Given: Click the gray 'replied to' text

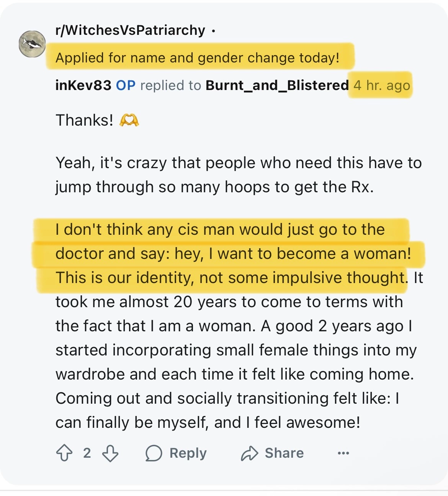Looking at the screenshot, I should point(170,85).
